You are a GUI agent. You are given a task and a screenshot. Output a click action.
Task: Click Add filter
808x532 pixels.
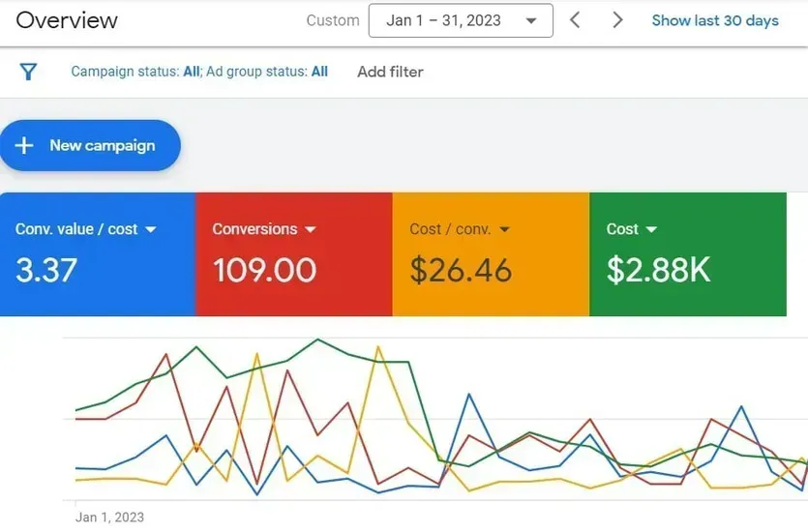point(391,72)
